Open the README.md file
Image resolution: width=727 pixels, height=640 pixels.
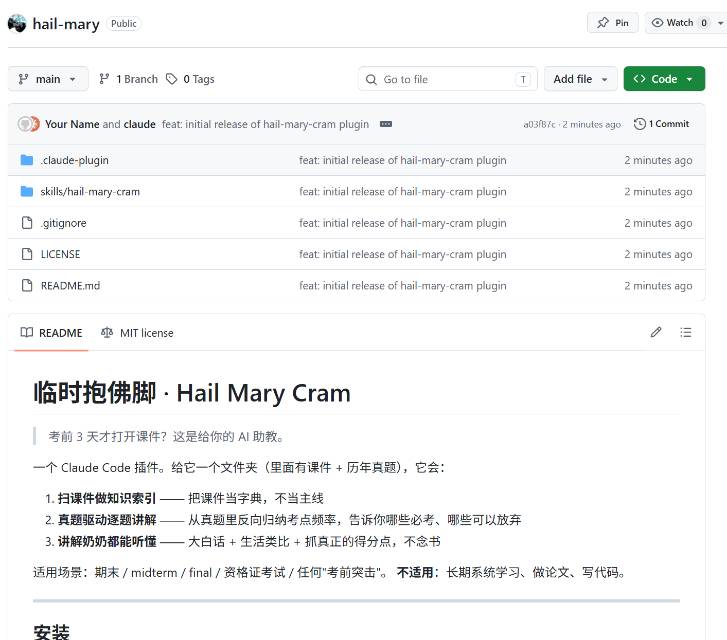70,286
